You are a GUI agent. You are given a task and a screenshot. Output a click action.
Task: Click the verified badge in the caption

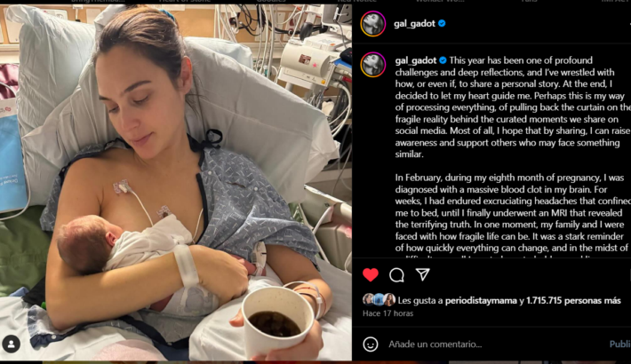coord(443,60)
